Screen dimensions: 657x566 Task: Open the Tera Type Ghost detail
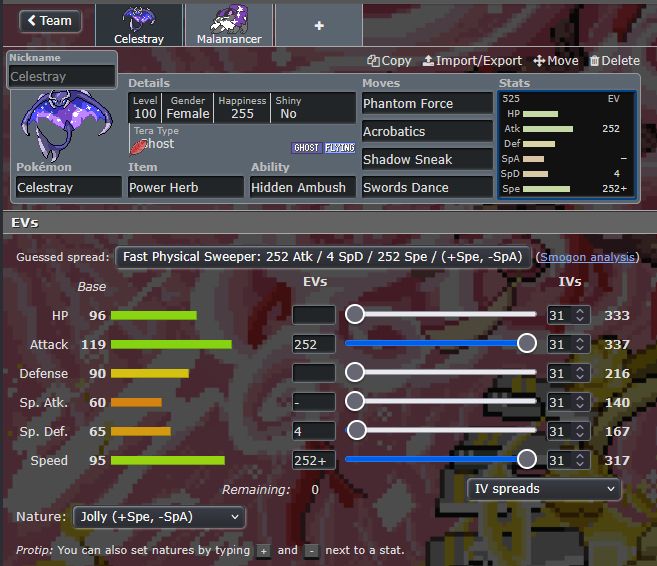[x=155, y=140]
